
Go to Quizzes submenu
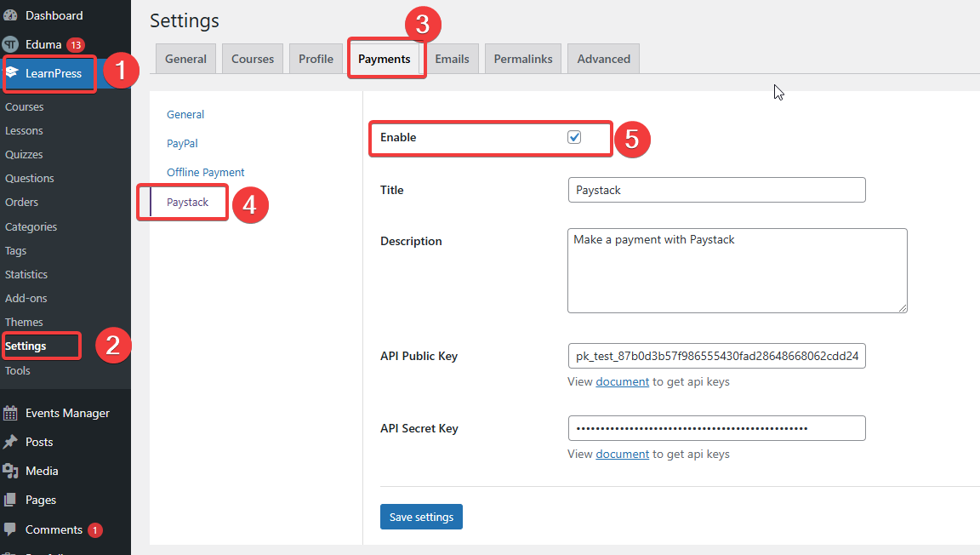coord(24,155)
